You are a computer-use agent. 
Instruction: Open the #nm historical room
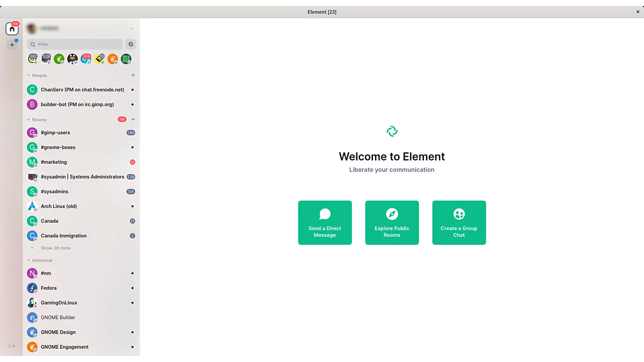pos(81,273)
